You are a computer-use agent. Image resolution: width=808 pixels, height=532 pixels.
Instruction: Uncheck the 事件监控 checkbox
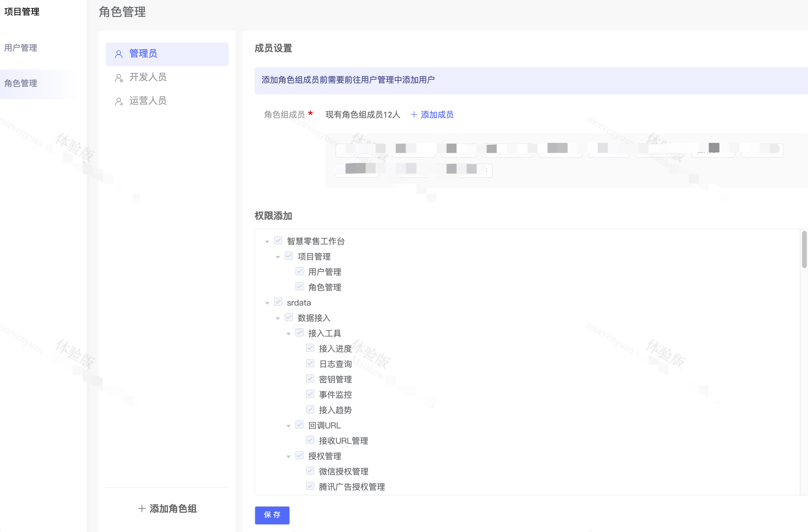coord(310,394)
